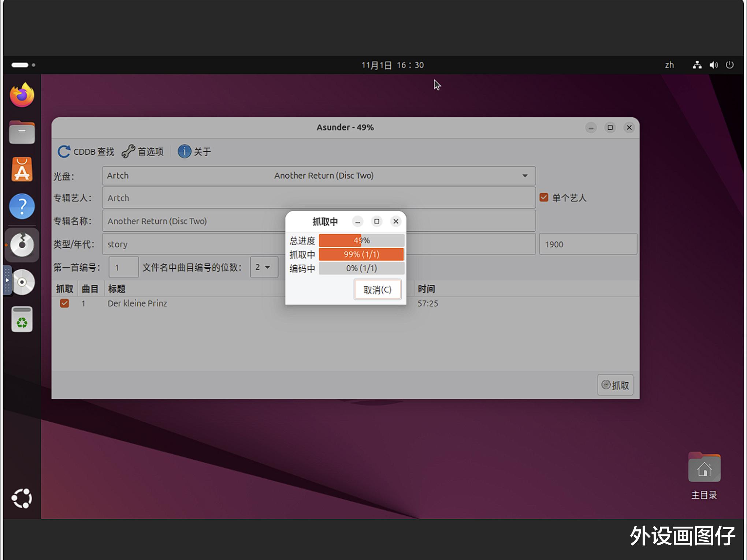The width and height of the screenshot is (747, 560).
Task: Click the title column header
Action: pyautogui.click(x=116, y=289)
